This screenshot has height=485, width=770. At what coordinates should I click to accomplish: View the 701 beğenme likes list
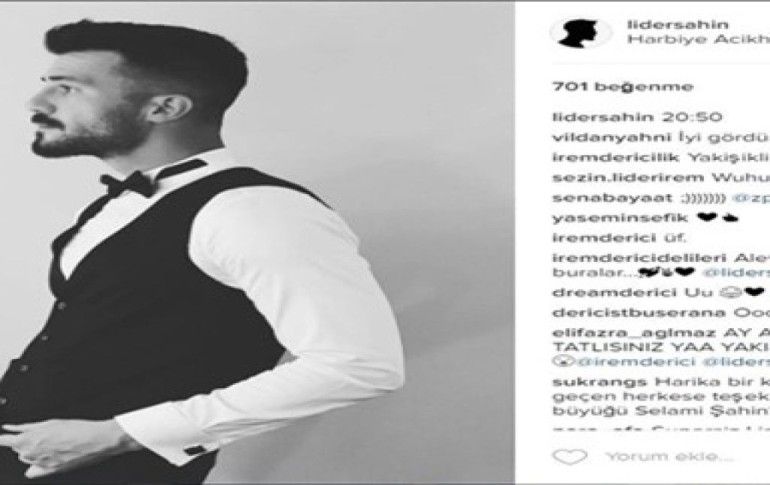click(623, 87)
